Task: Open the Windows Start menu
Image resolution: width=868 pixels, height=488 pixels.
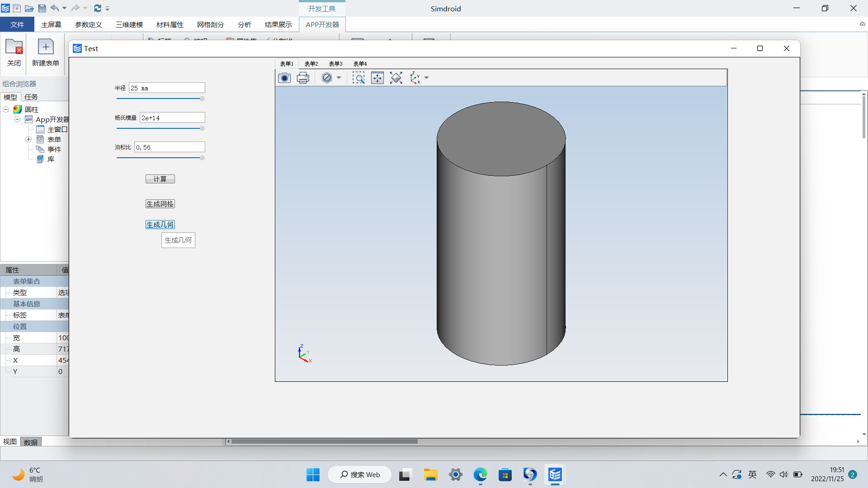Action: click(313, 474)
